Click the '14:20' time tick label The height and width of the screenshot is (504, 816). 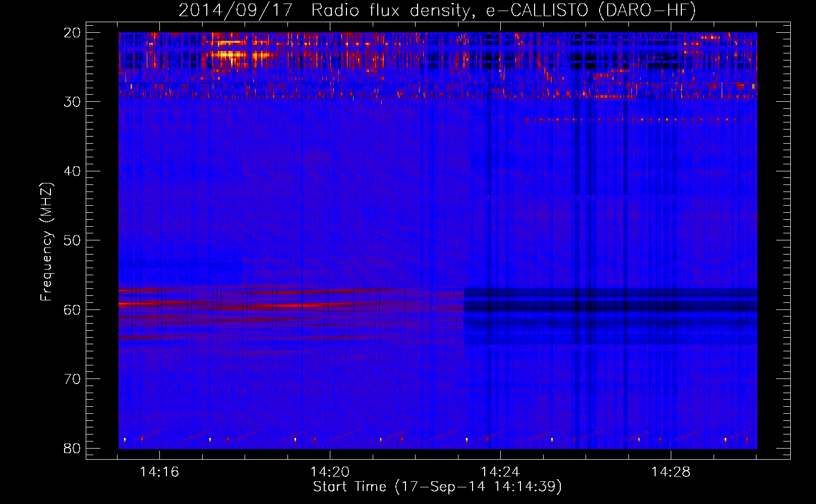[330, 472]
